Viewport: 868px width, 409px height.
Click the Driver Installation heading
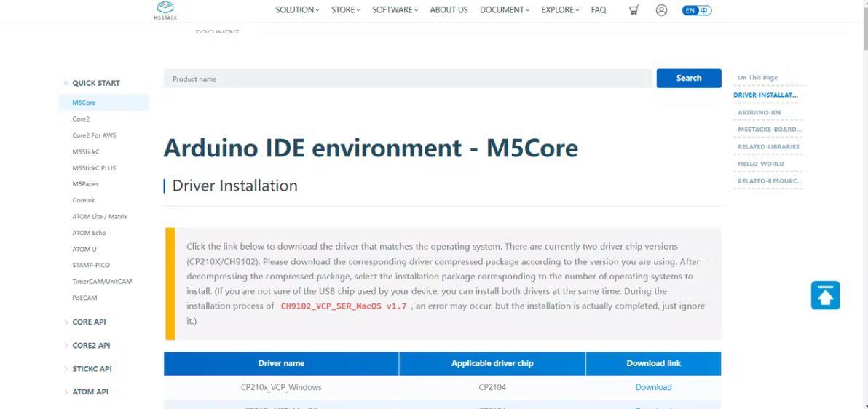[x=234, y=186]
